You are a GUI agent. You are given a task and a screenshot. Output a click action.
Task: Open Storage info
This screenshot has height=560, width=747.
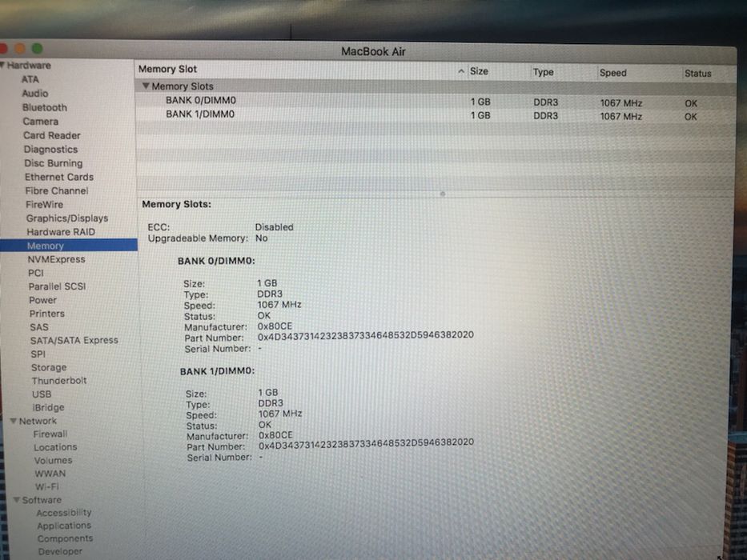click(x=49, y=368)
